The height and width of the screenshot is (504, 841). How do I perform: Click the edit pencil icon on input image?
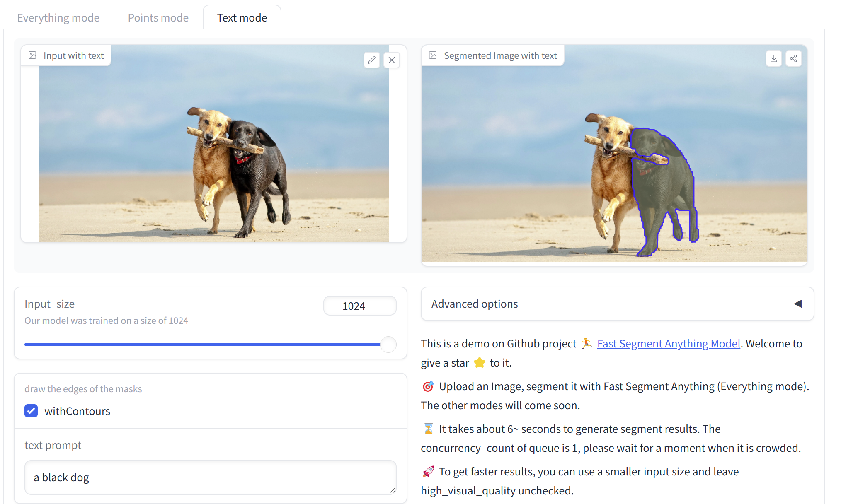point(371,60)
